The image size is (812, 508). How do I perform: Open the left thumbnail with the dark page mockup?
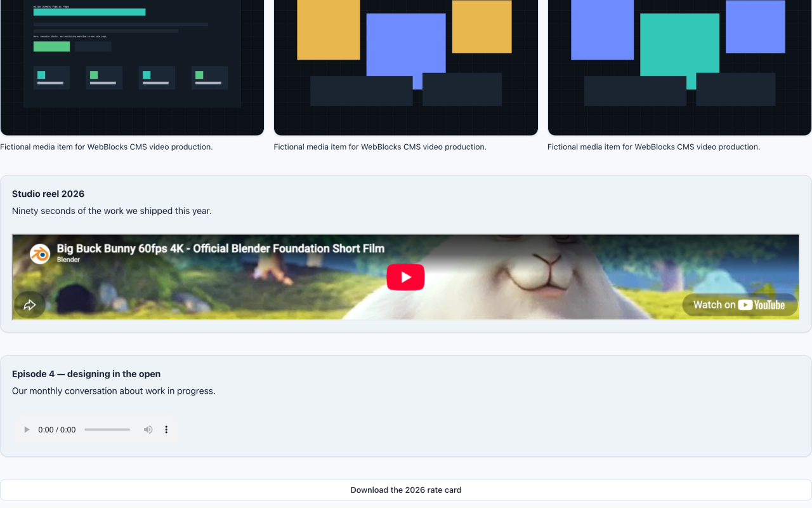(x=132, y=67)
